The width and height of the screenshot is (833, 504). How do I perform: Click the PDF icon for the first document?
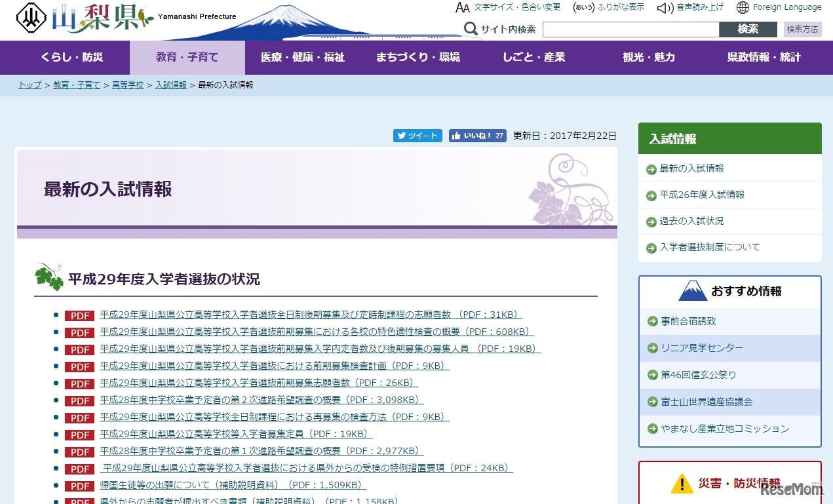(79, 316)
